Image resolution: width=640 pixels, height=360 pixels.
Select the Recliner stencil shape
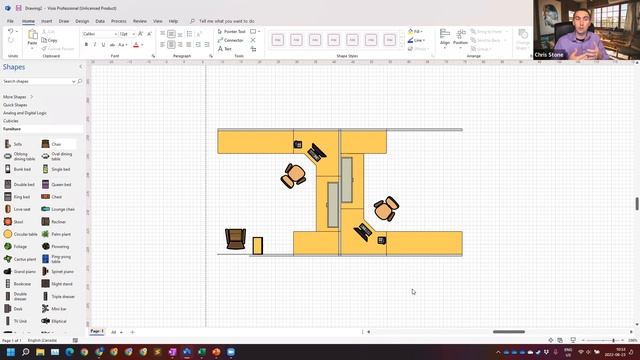point(54,222)
